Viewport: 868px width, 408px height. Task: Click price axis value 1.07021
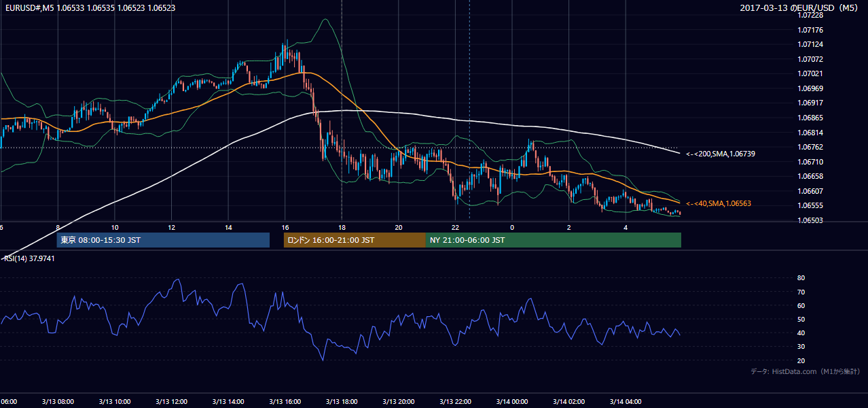coord(810,73)
